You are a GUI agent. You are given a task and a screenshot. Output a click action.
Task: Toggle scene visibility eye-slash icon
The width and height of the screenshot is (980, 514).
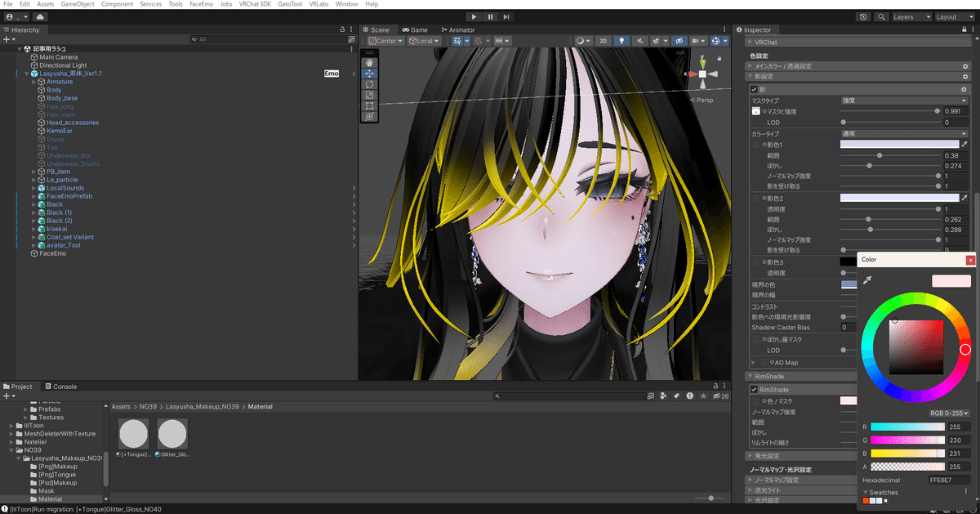click(678, 41)
